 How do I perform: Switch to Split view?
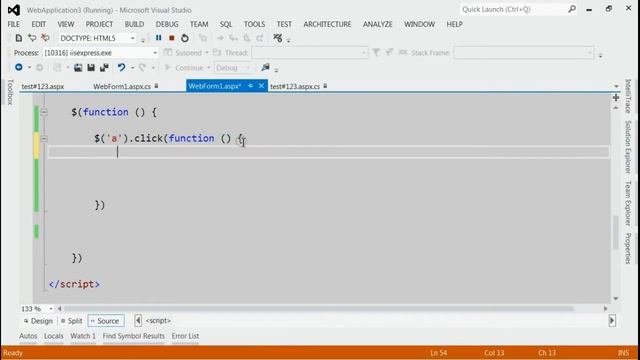71,321
